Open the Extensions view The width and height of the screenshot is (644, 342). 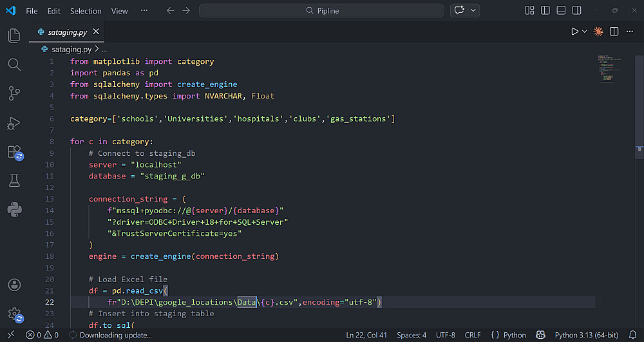pyautogui.click(x=14, y=152)
